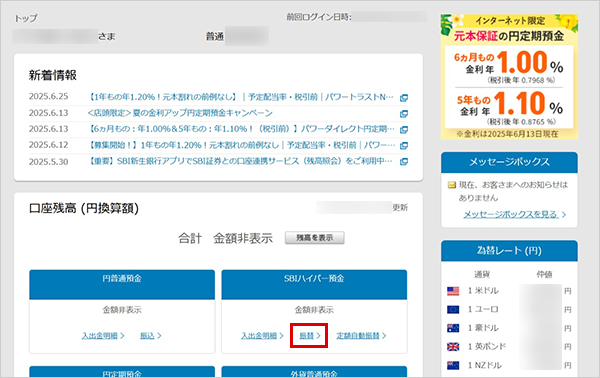This screenshot has width=600, height=378.
Task: Open 夏の金利アップ円定期預金キャンペーン news
Action: [x=180, y=113]
